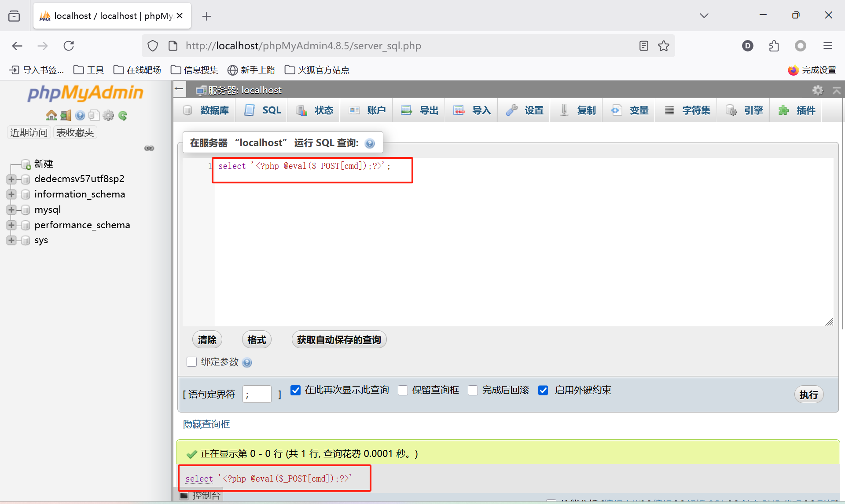Click the help icon next to 绑定参数
Viewport: 845px width, 504px height.
(247, 362)
